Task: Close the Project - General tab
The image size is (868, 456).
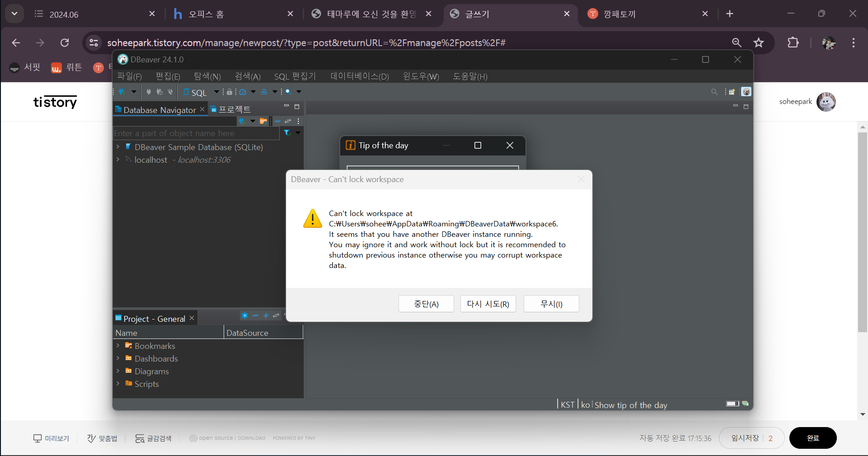Action: click(192, 318)
